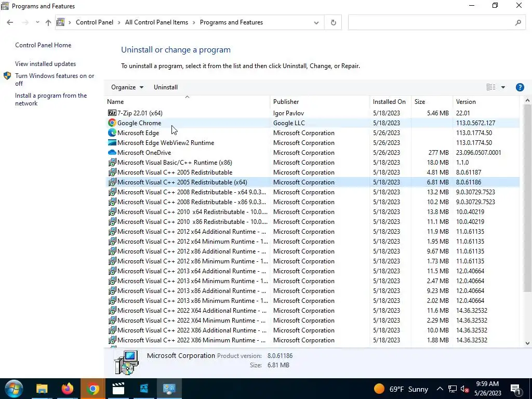Click the Control Panel icon in address bar
The height and width of the screenshot is (399, 532).
pyautogui.click(x=60, y=22)
